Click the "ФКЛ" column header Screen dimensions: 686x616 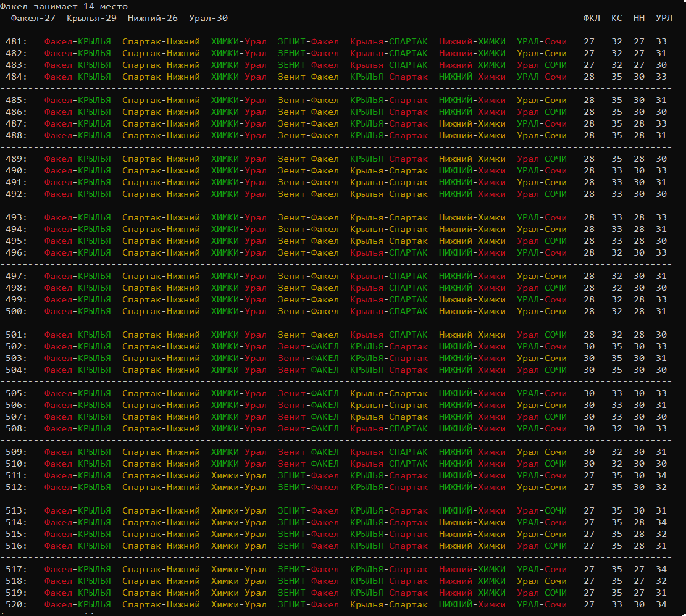(x=592, y=19)
